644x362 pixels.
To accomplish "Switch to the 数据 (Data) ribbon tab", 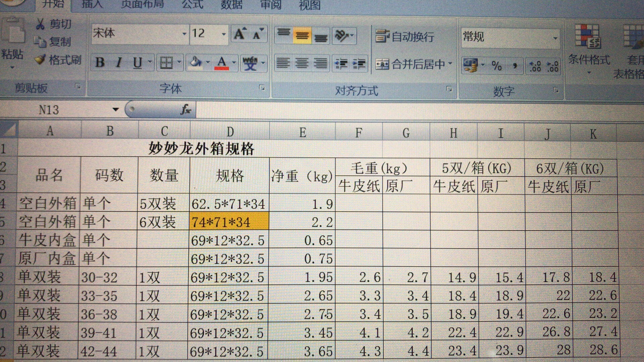I will (x=231, y=4).
